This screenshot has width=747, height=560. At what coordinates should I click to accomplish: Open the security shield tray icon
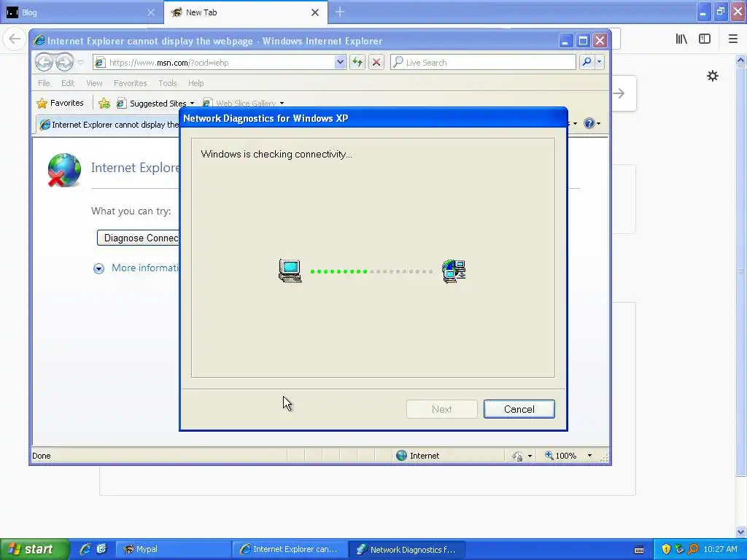point(666,549)
